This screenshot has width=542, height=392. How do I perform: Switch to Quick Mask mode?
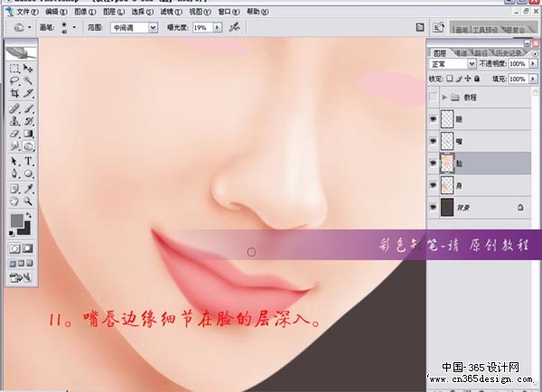[28, 248]
